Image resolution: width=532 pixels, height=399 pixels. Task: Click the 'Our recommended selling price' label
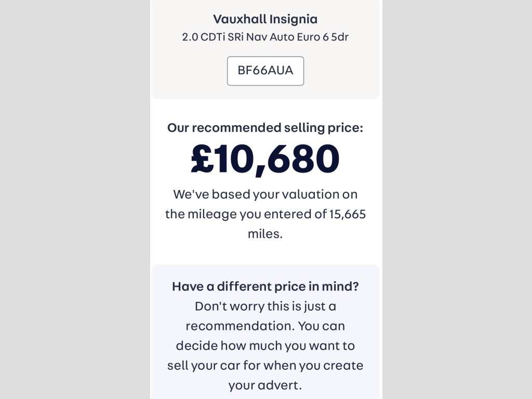click(x=265, y=128)
